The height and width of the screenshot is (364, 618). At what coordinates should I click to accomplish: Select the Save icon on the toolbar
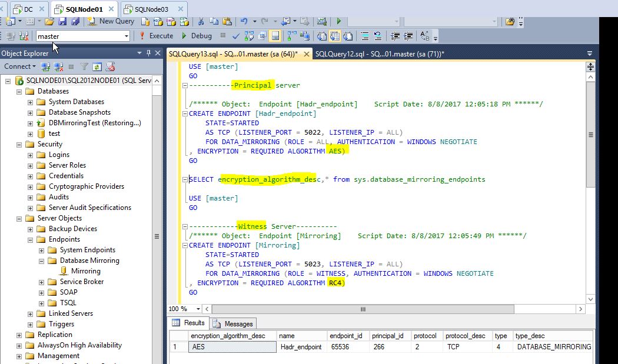coord(63,21)
